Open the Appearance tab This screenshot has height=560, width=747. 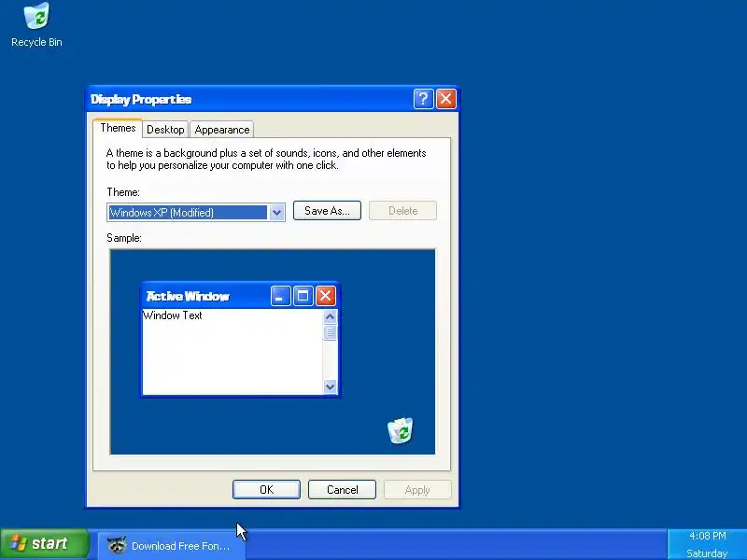tap(222, 130)
